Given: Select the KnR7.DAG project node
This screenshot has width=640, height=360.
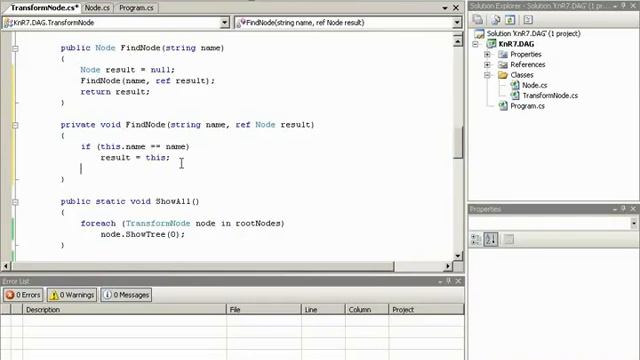Looking at the screenshot, I should click(x=516, y=44).
